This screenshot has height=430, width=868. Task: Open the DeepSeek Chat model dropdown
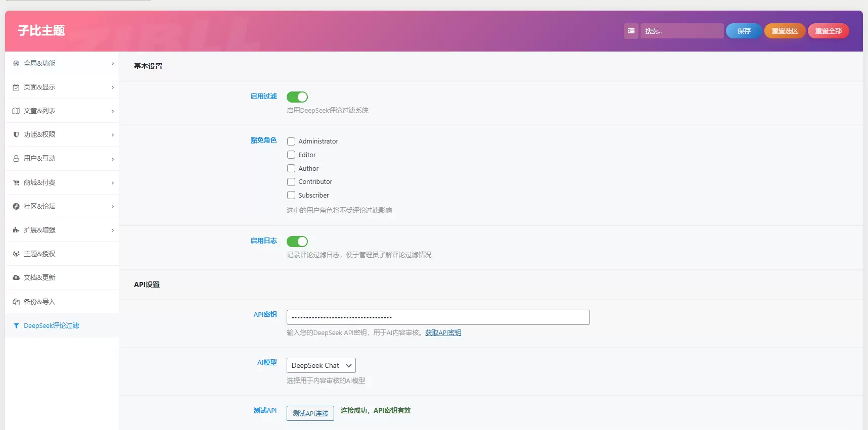(x=321, y=365)
